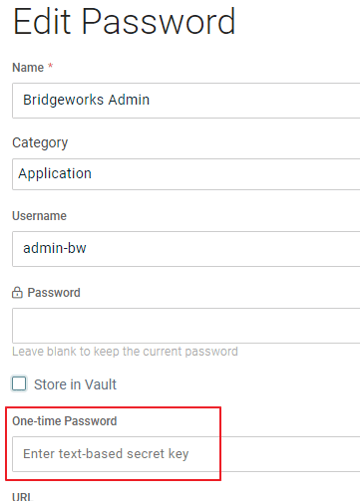The width and height of the screenshot is (360, 501).
Task: Click the Store in Vault label text
Action: (x=75, y=384)
